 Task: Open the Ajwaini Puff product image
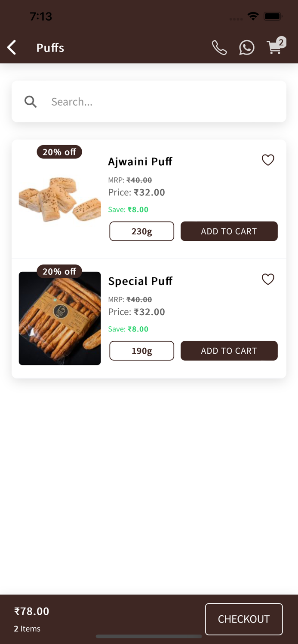[60, 200]
